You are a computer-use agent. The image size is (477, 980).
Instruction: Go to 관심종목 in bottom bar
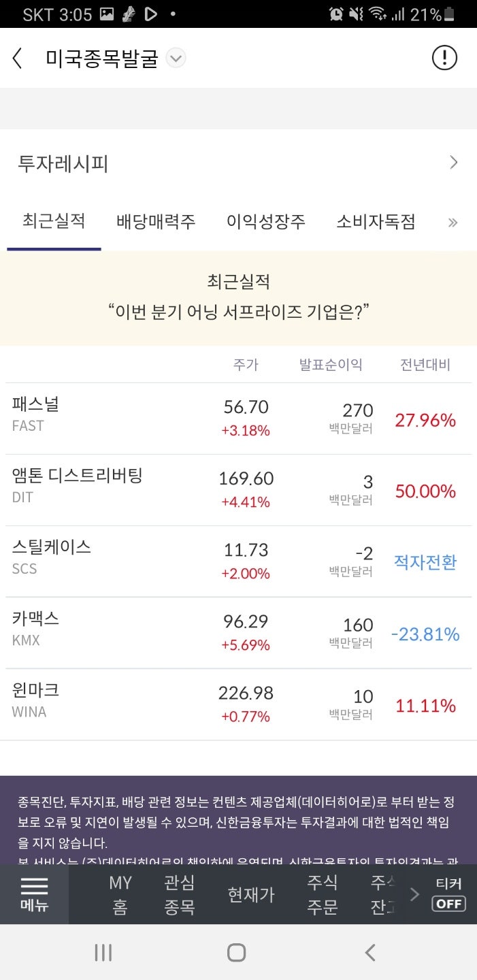pos(180,894)
